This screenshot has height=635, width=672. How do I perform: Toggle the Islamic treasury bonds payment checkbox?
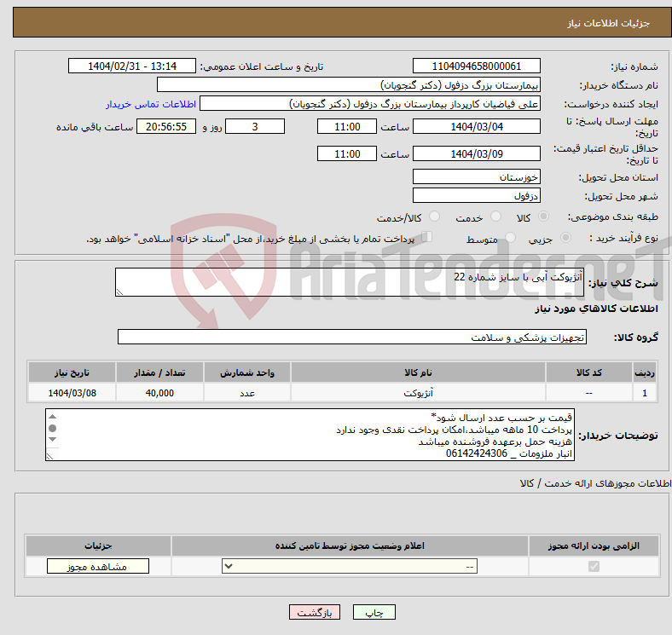(427, 236)
